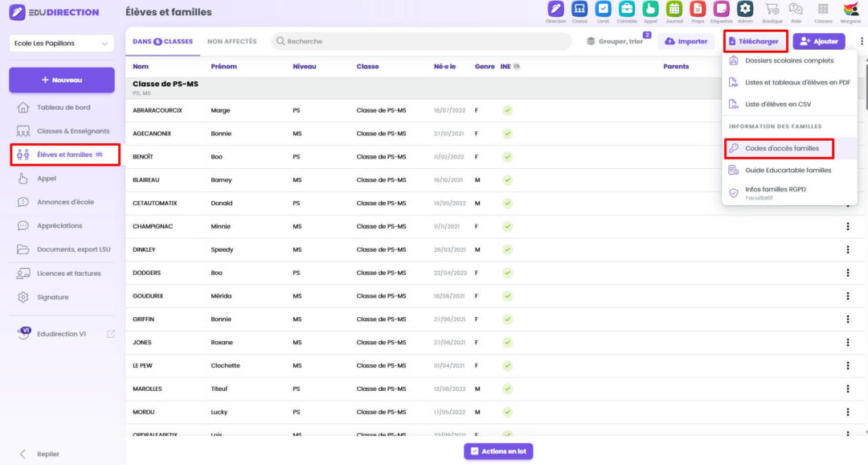Click the external link icon beside Edudirection V1
868x465 pixels.
point(111,334)
